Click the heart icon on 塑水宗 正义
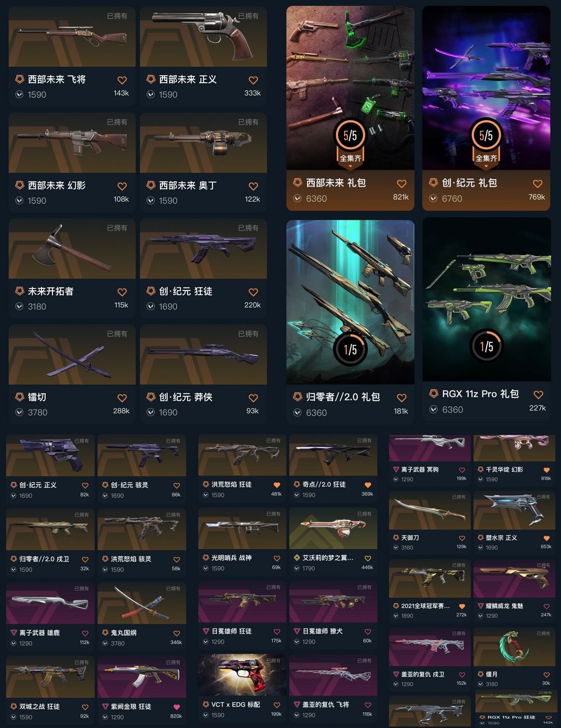The width and height of the screenshot is (561, 728). (x=546, y=538)
